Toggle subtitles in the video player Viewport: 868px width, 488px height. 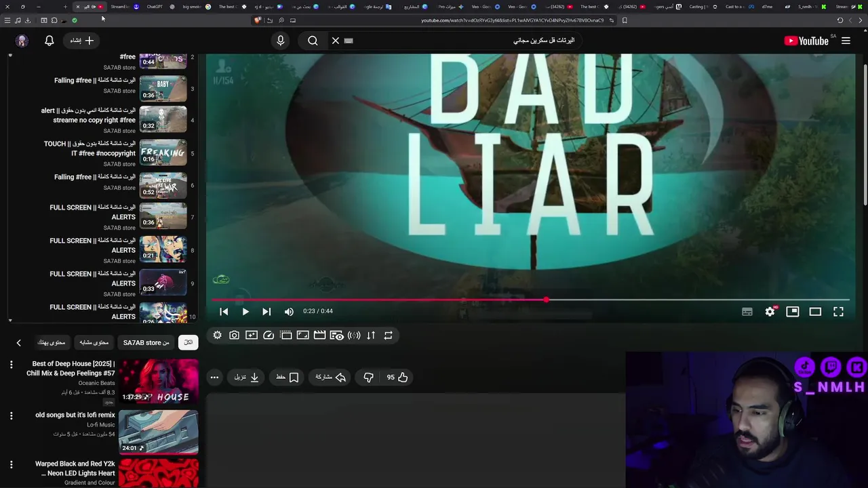pos(747,312)
